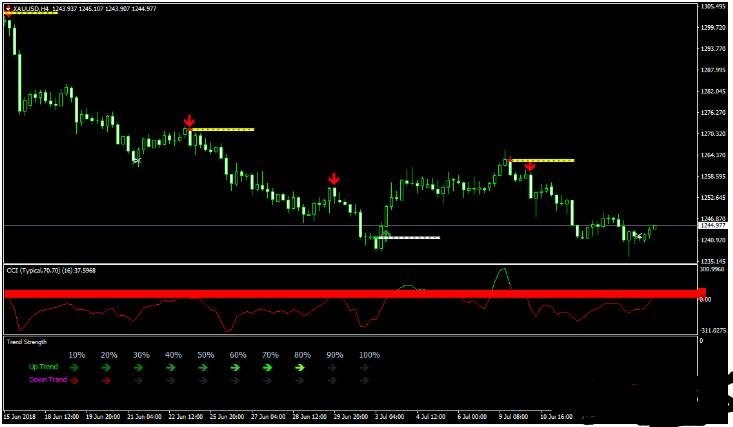Click the Up Trend 40% arrow
Screen dimensions: 733x427
pyautogui.click(x=171, y=368)
